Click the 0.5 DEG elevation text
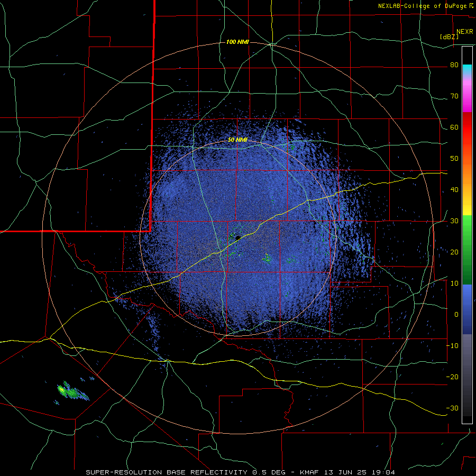The height and width of the screenshot is (476, 476). coord(268,472)
